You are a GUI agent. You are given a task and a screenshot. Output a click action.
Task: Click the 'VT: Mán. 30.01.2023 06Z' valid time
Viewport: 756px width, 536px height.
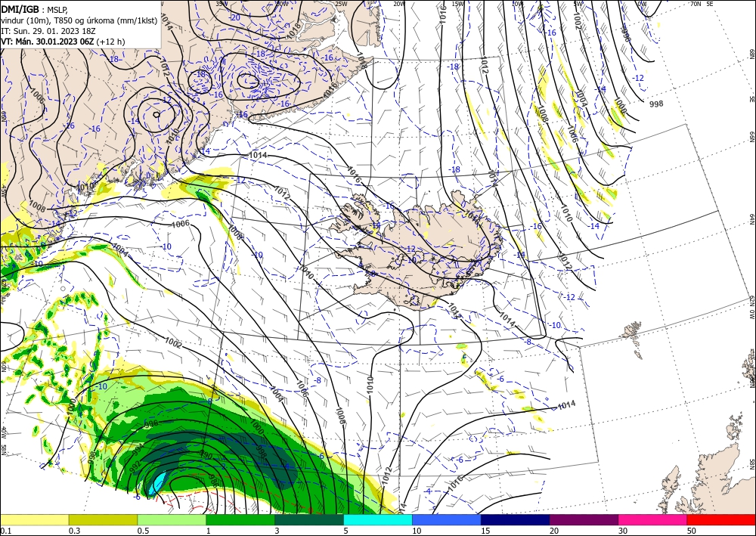[48, 42]
